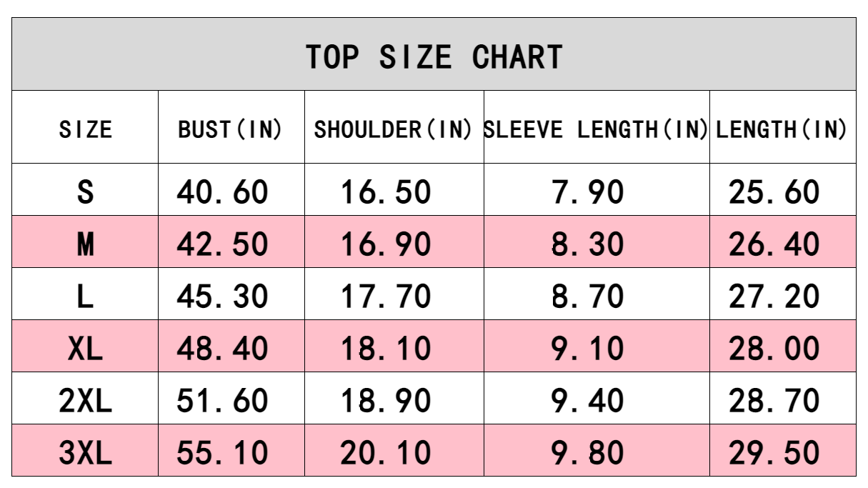Image resolution: width=868 pixels, height=488 pixels.
Task: Click the 3XL size row label
Action: pos(85,453)
